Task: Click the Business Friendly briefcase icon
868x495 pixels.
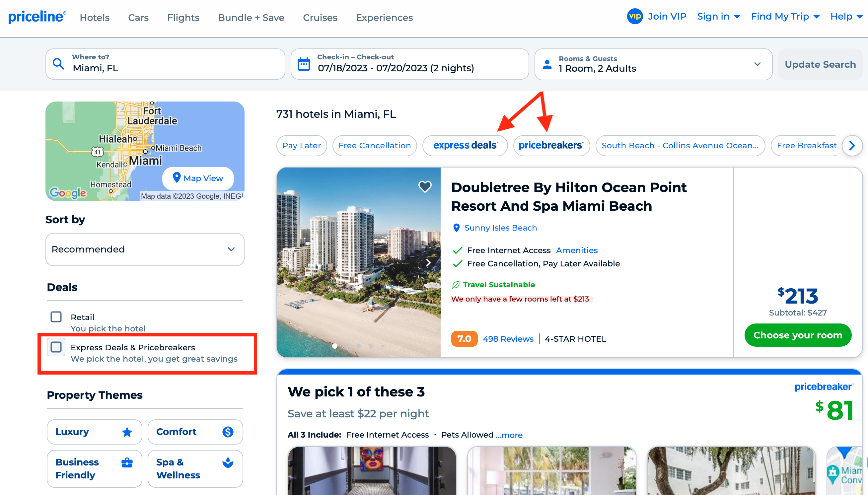Action: point(127,462)
